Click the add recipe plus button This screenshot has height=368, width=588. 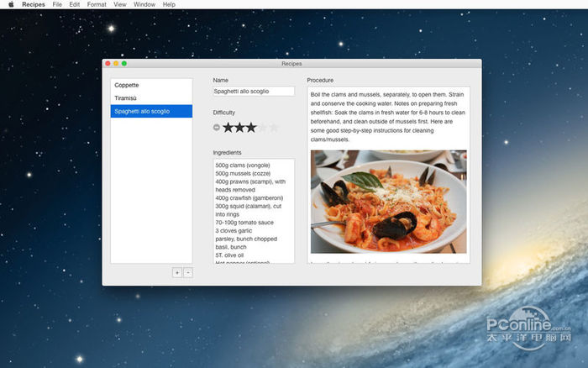pos(176,272)
